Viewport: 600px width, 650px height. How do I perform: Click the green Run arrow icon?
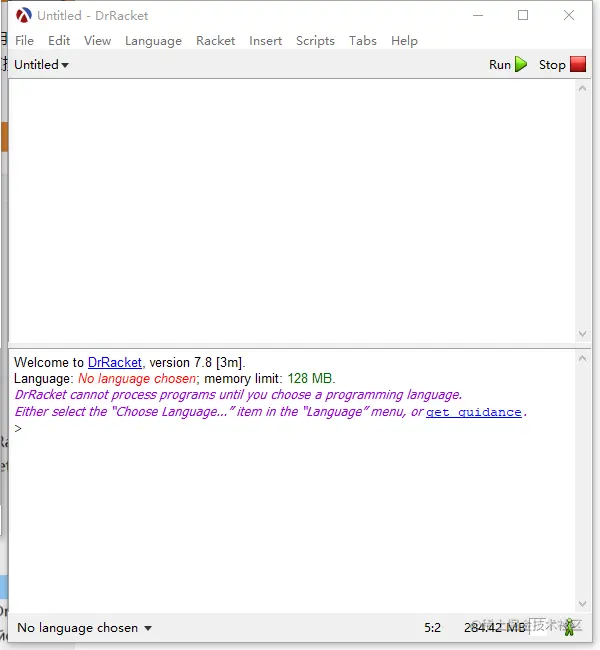point(521,64)
